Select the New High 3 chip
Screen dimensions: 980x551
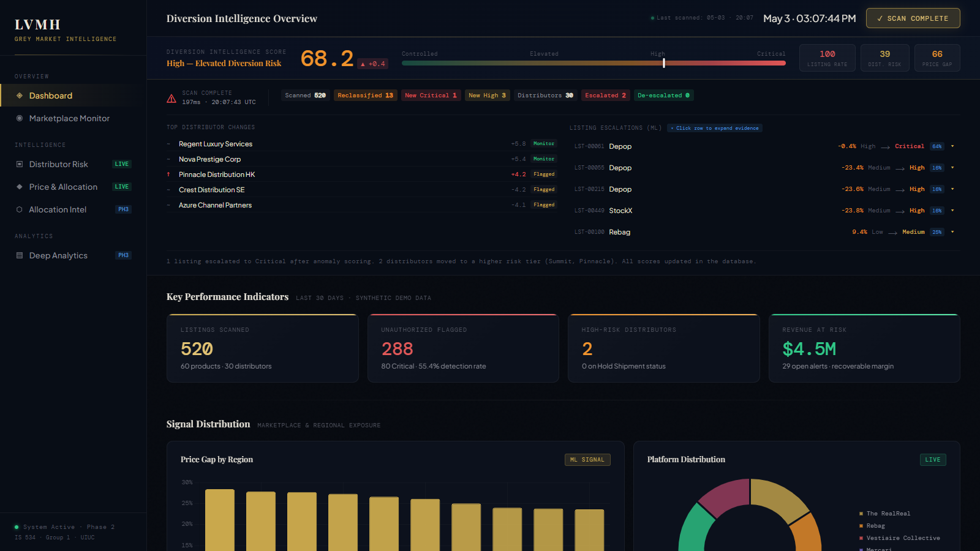coord(487,96)
